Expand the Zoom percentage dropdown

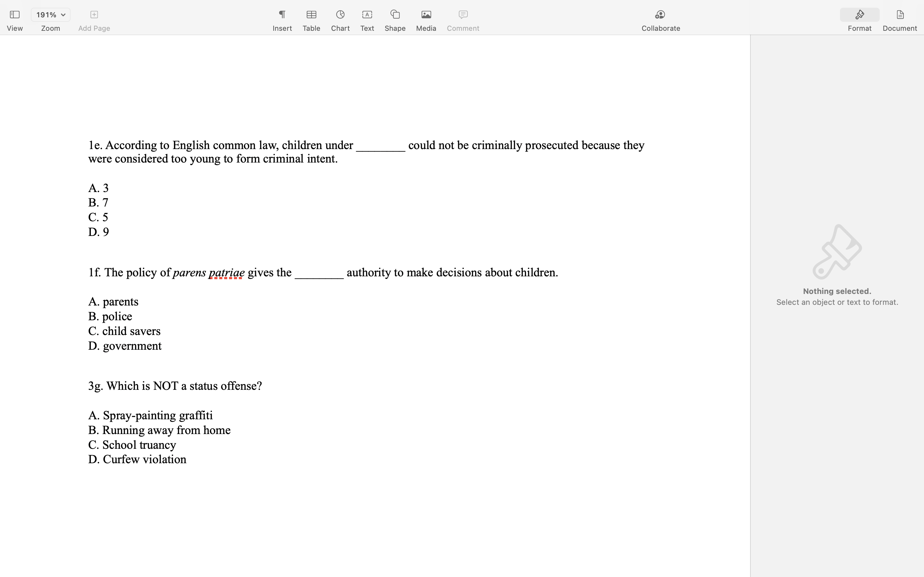click(50, 15)
